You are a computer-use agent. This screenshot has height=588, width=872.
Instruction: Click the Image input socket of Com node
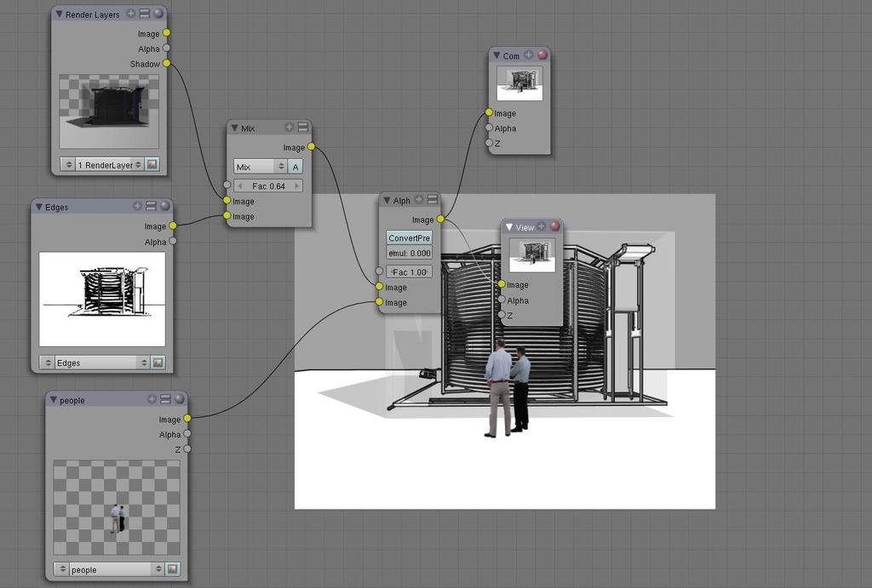489,112
